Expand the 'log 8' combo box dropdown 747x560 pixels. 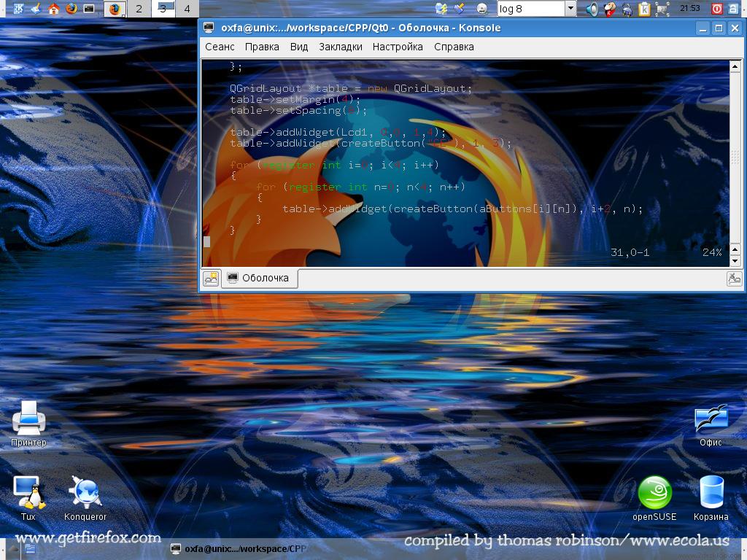[x=570, y=9]
